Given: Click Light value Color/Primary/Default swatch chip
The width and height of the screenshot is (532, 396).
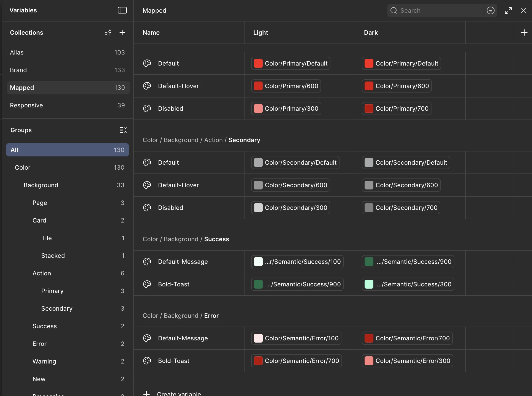Looking at the screenshot, I should pyautogui.click(x=291, y=63).
